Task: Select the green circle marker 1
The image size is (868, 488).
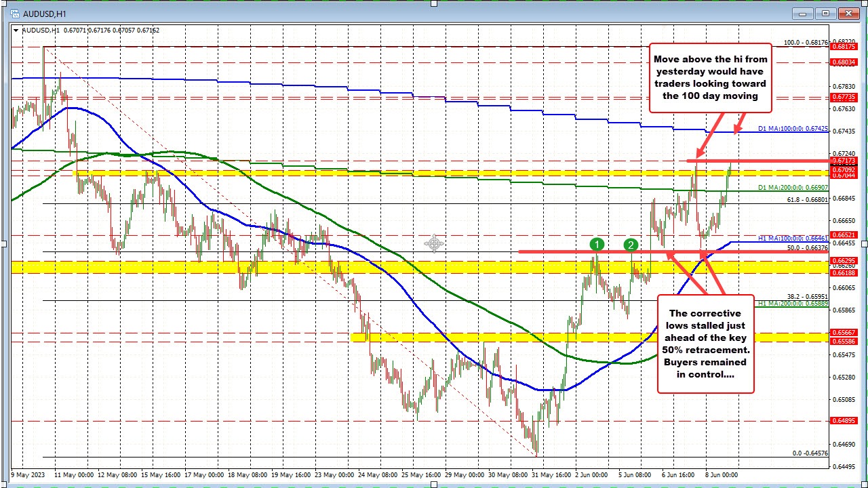Action: coord(597,245)
